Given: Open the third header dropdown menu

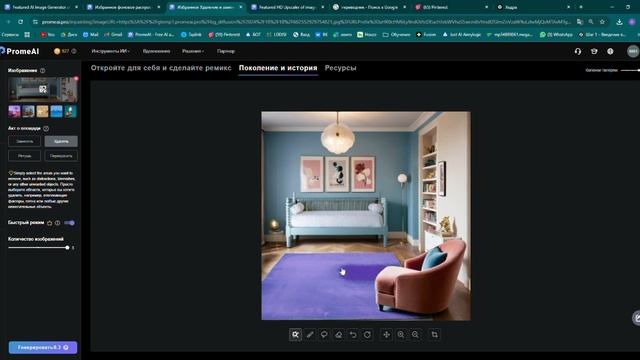Looking at the screenshot, I should point(193,51).
